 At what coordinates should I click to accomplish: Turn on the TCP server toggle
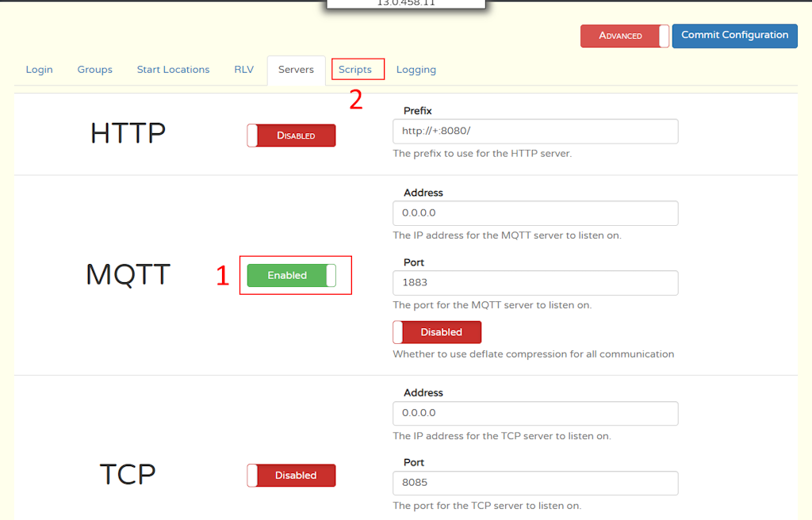click(x=291, y=476)
